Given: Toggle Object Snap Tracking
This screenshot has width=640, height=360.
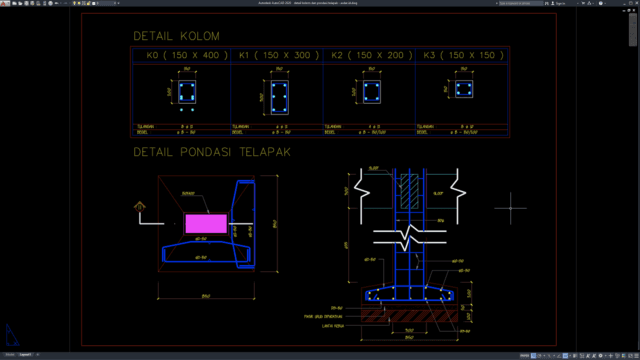Looking at the screenshot, I should click(x=559, y=356).
